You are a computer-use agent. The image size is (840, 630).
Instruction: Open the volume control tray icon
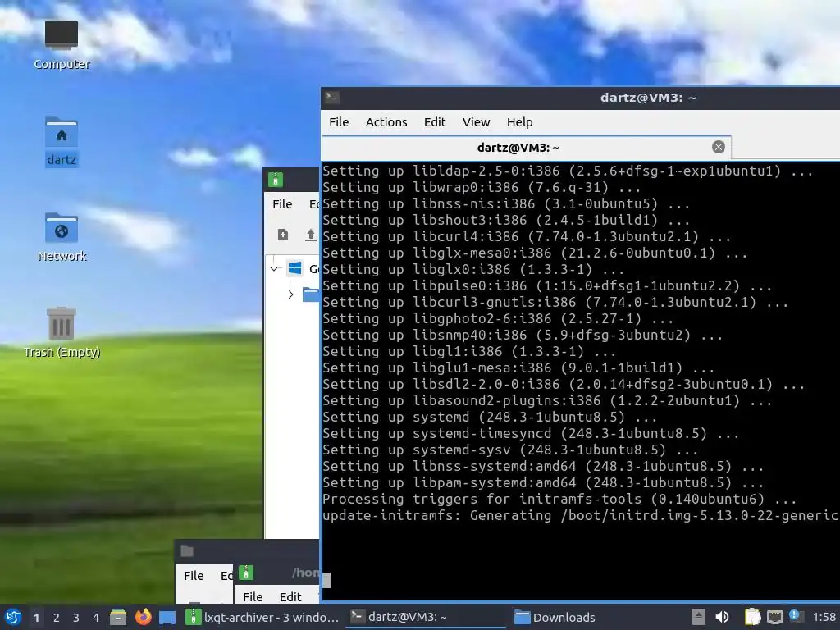pyautogui.click(x=722, y=617)
